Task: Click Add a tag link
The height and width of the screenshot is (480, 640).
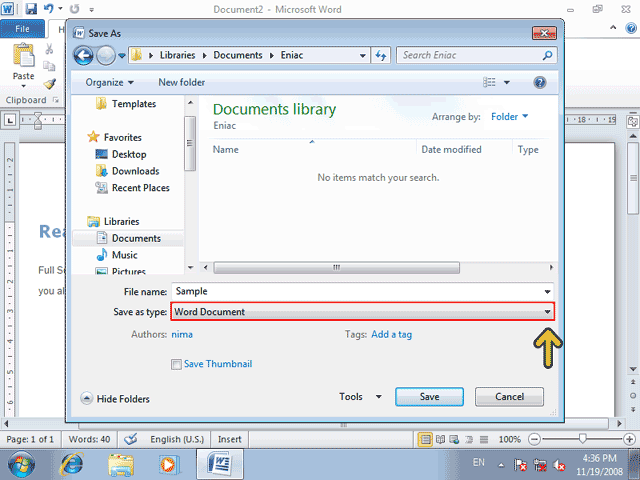Action: [x=391, y=335]
